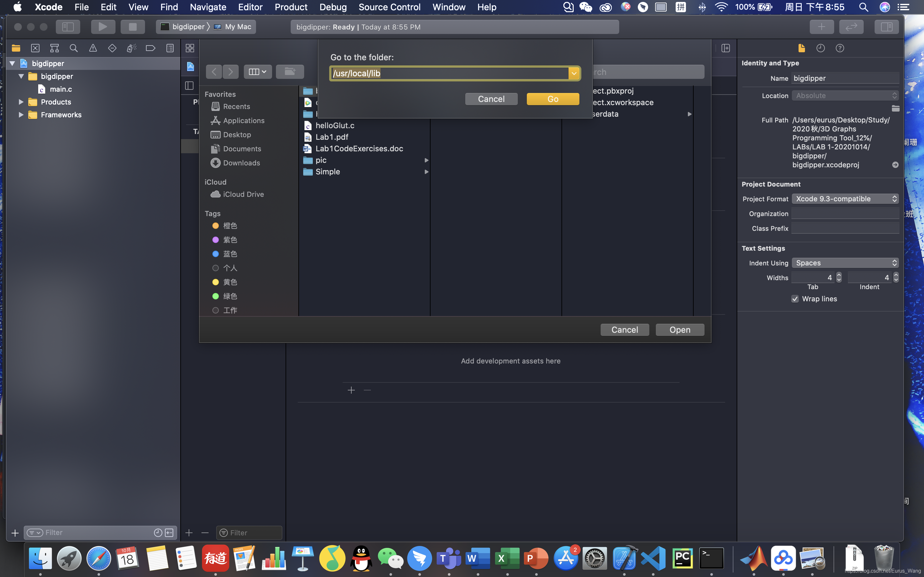This screenshot has height=577, width=924.
Task: Press the Go button in dialog
Action: 553,98
